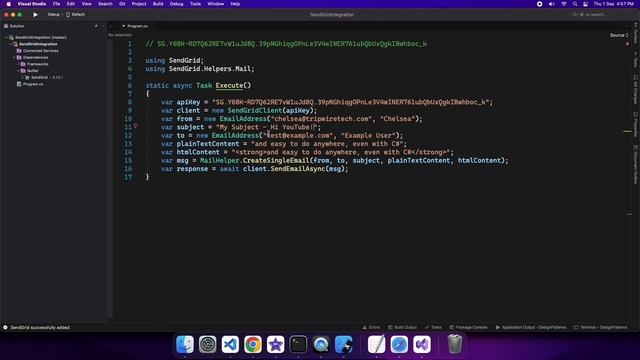Open the Terminal panel
640x360 pixels.
(x=600, y=327)
